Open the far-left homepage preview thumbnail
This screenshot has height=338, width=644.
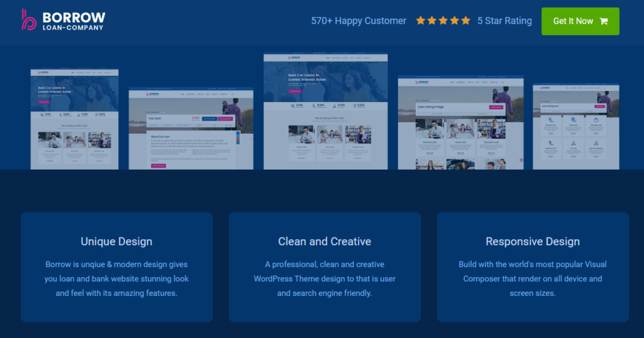74,119
